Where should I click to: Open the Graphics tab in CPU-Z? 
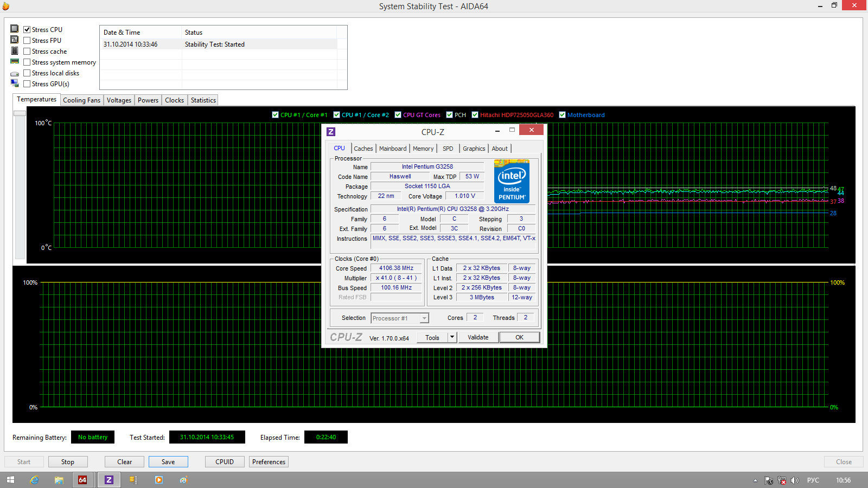click(x=474, y=149)
